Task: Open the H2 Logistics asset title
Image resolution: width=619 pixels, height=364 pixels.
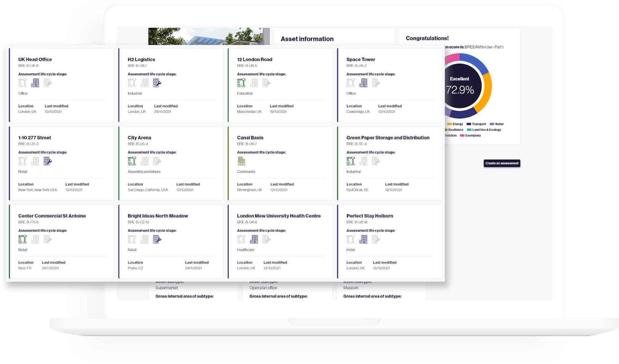Action: coord(141,59)
